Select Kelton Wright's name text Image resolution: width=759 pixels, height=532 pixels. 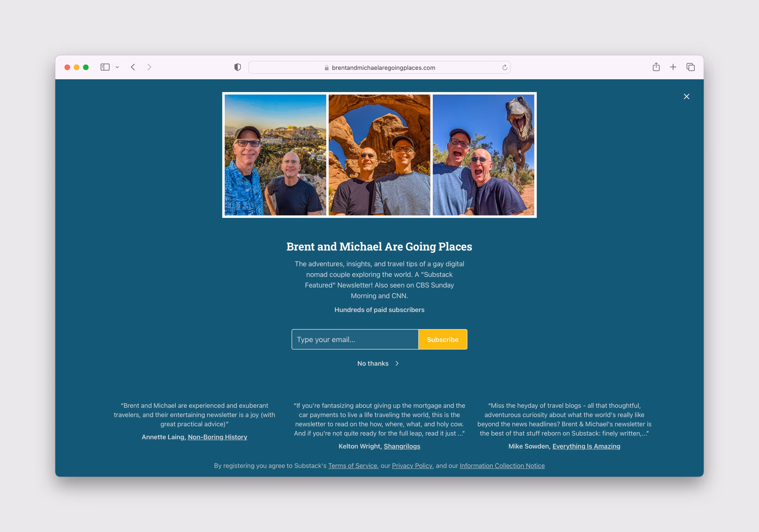(x=360, y=446)
